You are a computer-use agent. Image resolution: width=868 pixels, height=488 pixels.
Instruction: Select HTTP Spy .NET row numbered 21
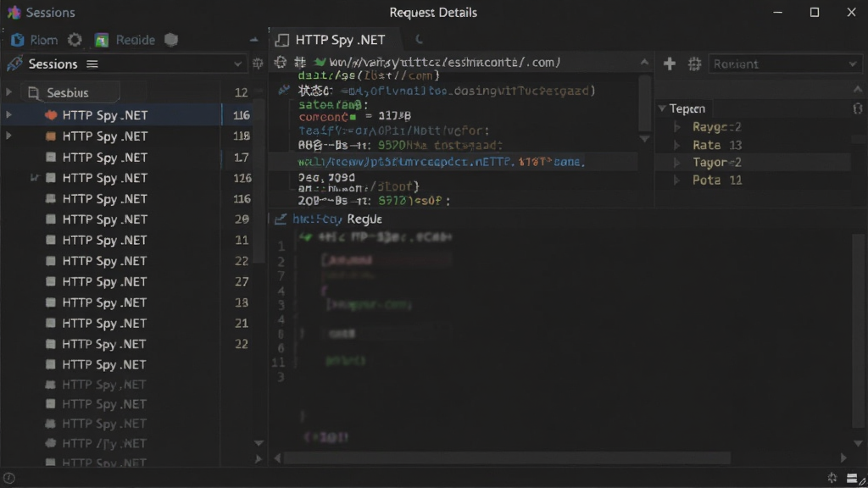coord(127,323)
